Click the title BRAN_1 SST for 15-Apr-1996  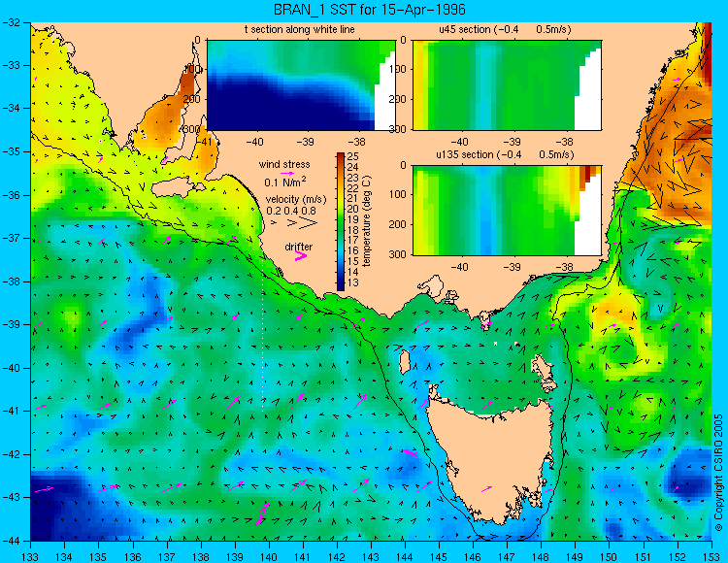pyautogui.click(x=369, y=10)
